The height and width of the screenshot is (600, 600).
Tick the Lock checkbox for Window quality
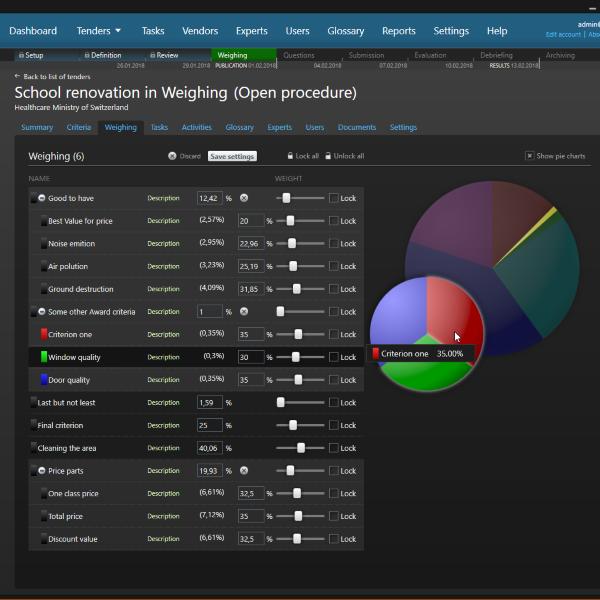pyautogui.click(x=334, y=357)
